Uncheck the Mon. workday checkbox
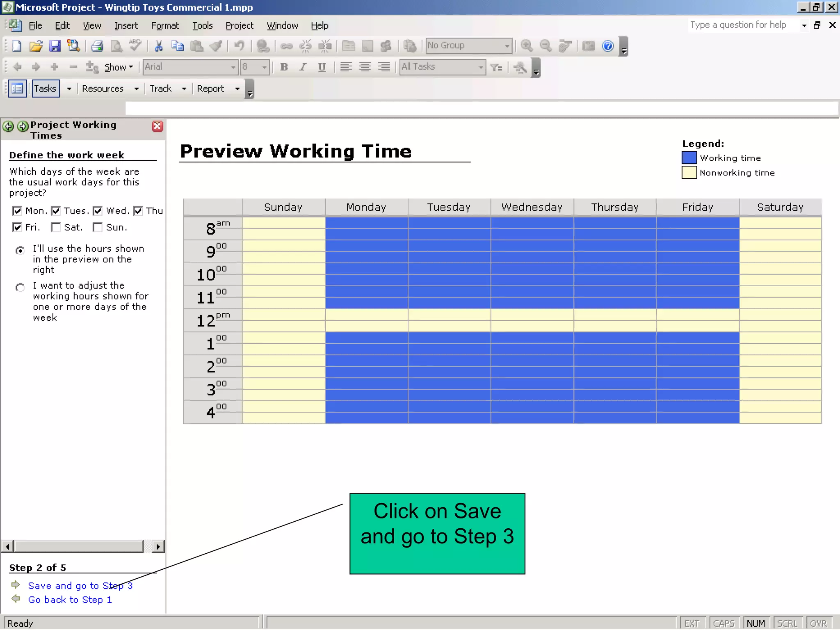This screenshot has width=840, height=630. pos(17,211)
